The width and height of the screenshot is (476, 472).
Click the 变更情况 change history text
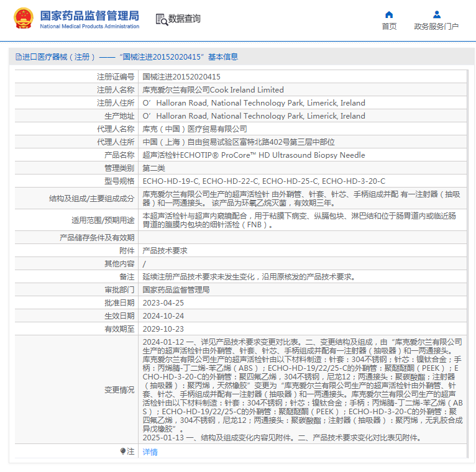tap(303, 390)
